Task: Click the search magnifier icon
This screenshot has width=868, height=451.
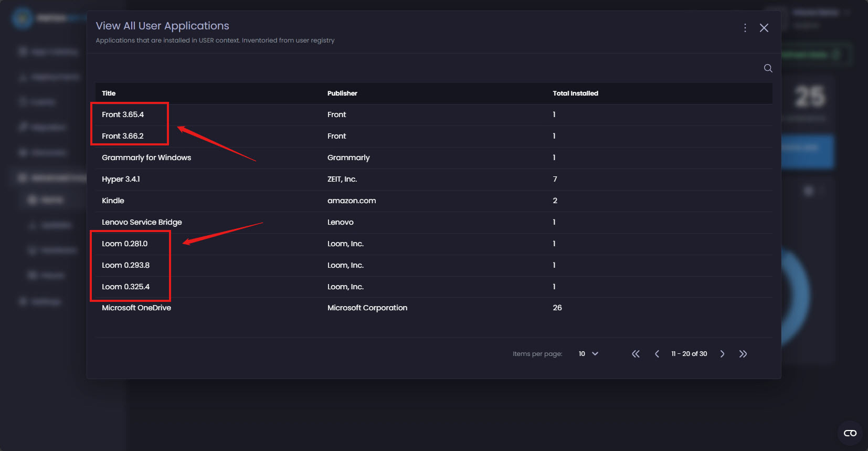Action: (x=768, y=68)
